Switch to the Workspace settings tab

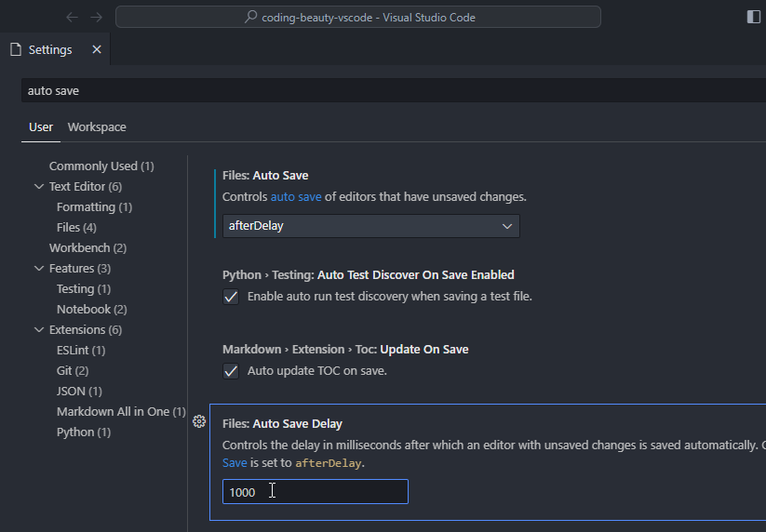coord(97,126)
